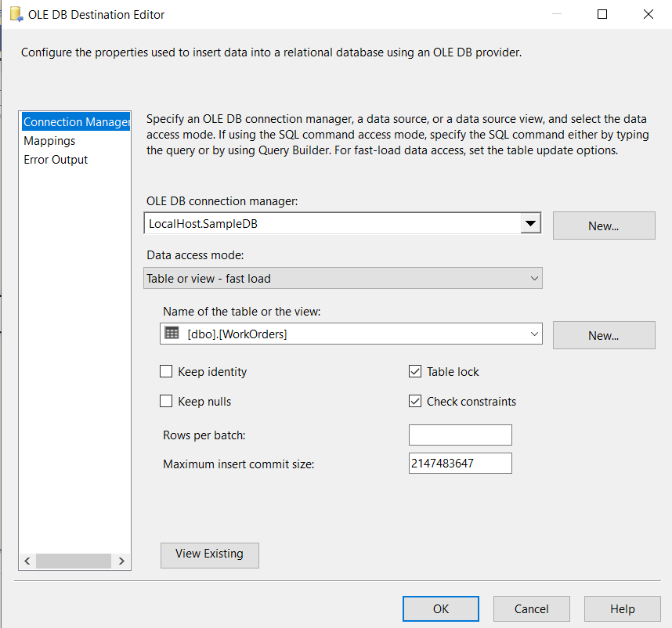This screenshot has width=672, height=628.
Task: Click the sidebar horizontal scrollbar thumb
Action: (74, 561)
